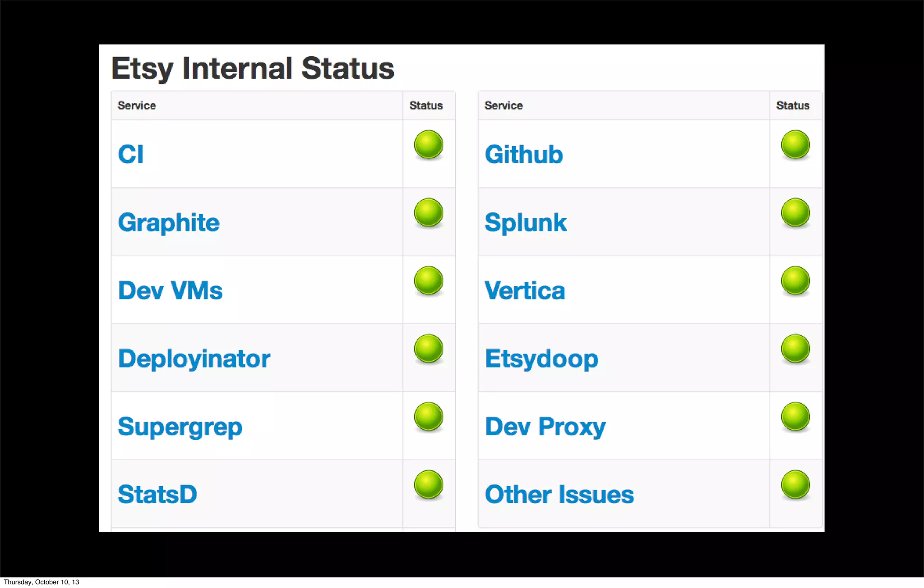Click the Dev VMs status light

[x=428, y=281]
